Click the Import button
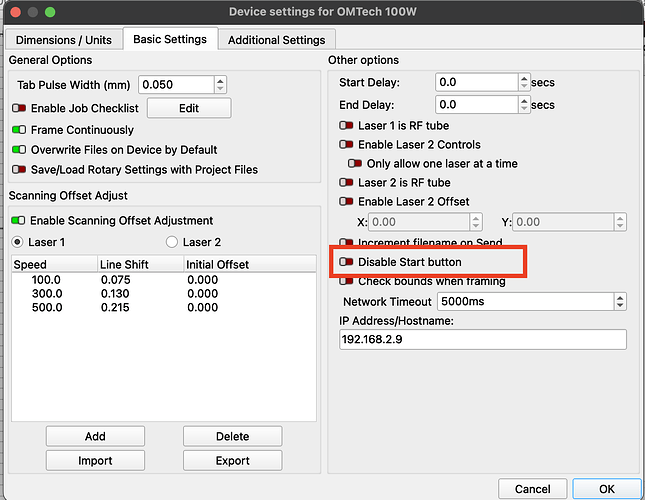645x500 pixels. click(x=95, y=461)
